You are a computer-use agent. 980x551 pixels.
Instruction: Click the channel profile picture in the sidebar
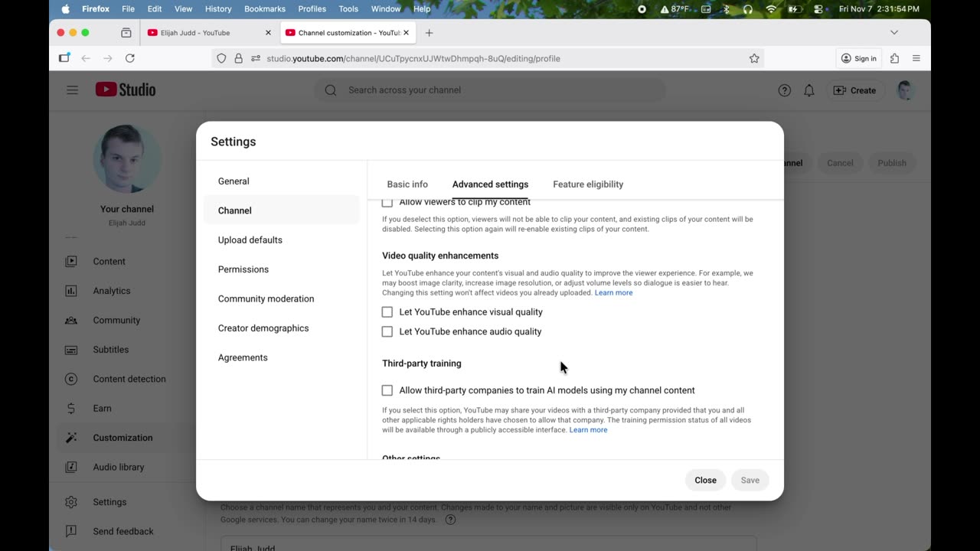[127, 158]
